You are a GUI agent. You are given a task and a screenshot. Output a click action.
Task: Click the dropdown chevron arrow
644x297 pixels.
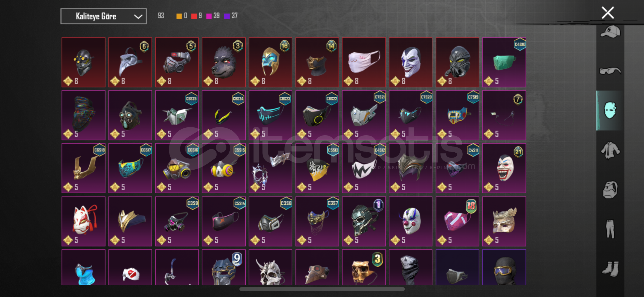point(138,17)
